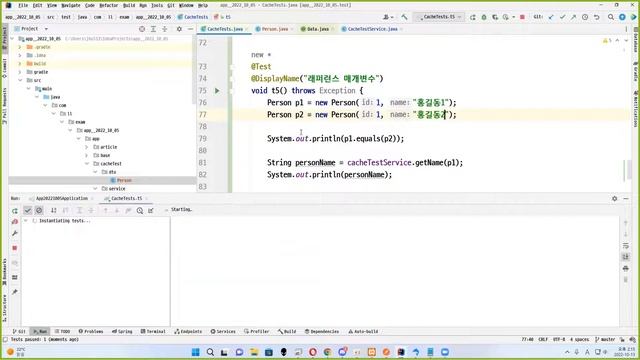Rollback changes with the undo arrow icon
The image size is (640, 360).
pos(596,17)
